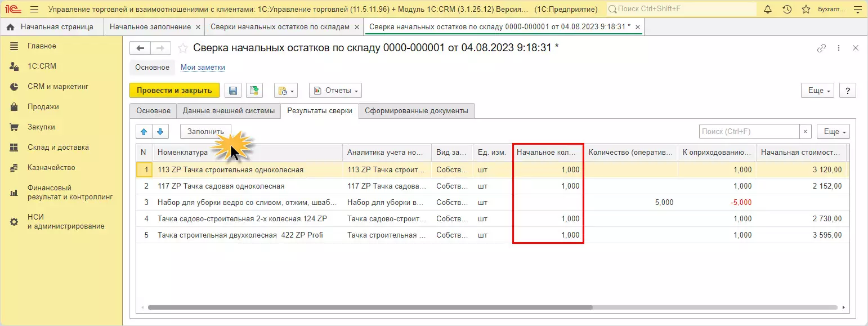Open favorites star in title bar
This screenshot has height=326, width=868.
click(806, 9)
